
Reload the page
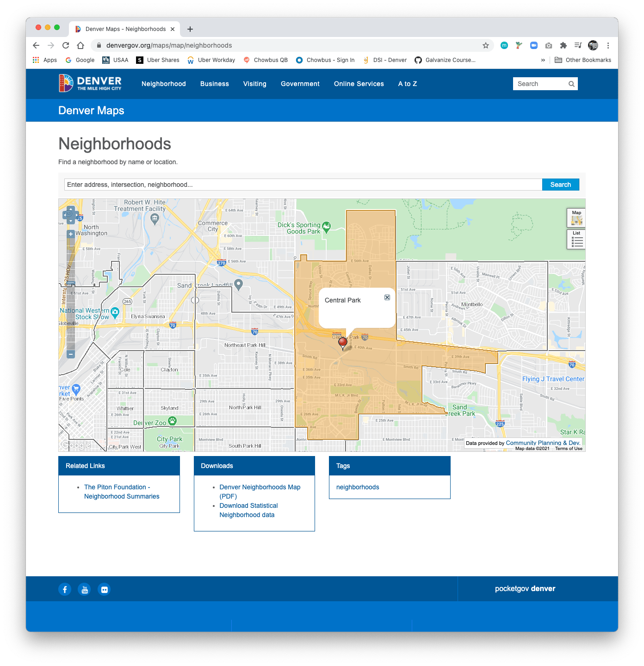coord(66,45)
